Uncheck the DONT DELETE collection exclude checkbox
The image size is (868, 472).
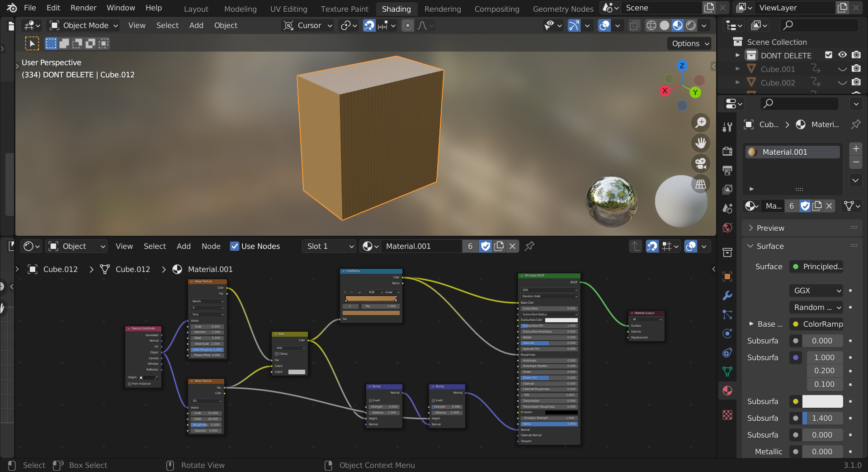tap(829, 55)
